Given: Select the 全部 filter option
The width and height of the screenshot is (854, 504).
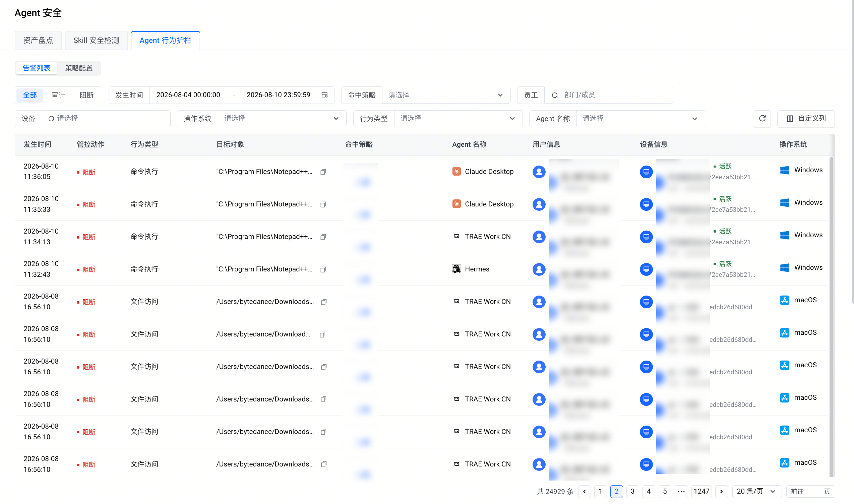Looking at the screenshot, I should (x=29, y=95).
